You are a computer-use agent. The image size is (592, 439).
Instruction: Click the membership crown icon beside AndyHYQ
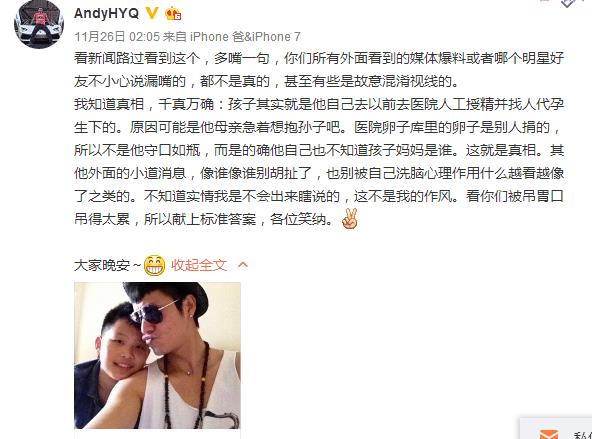(173, 14)
